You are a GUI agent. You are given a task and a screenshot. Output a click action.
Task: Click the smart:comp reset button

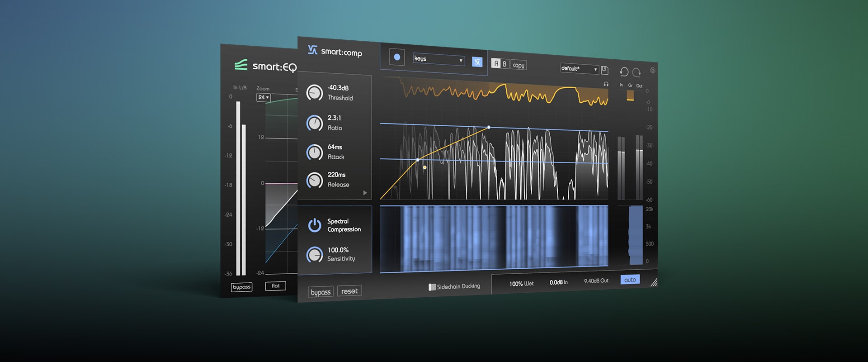(x=349, y=291)
